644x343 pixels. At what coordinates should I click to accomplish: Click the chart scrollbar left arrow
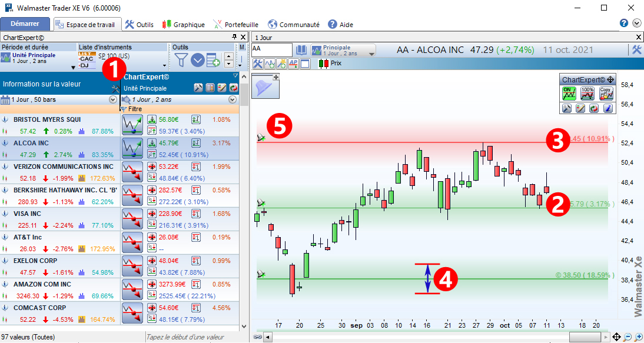click(268, 337)
